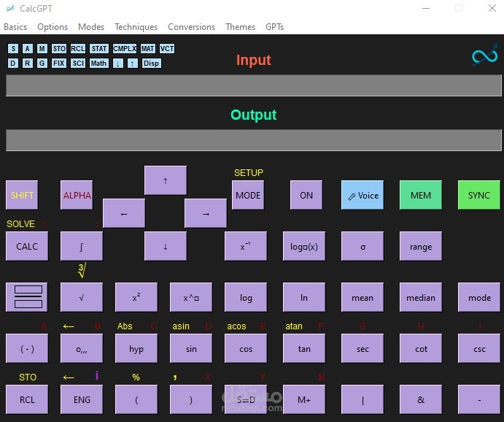Screen dimensions: 504x422
Task: Open the Techniques menu
Action: [x=136, y=27]
